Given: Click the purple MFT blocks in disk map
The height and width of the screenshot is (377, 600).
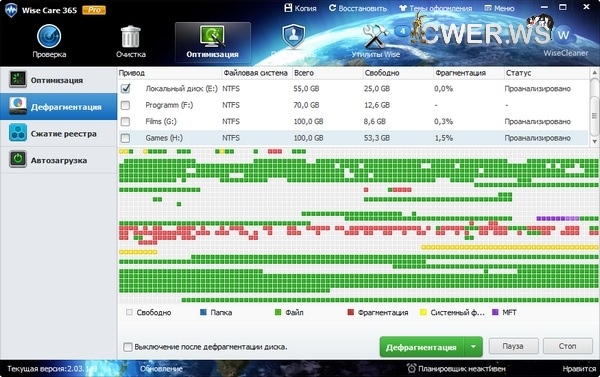Looking at the screenshot, I should pyautogui.click(x=558, y=219).
